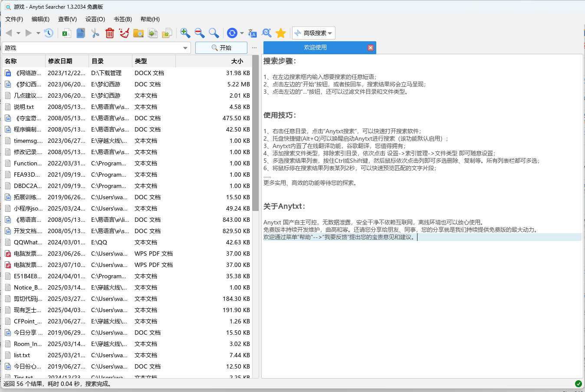Open the translate tool icon
This screenshot has height=392, width=585.
(x=252, y=33)
